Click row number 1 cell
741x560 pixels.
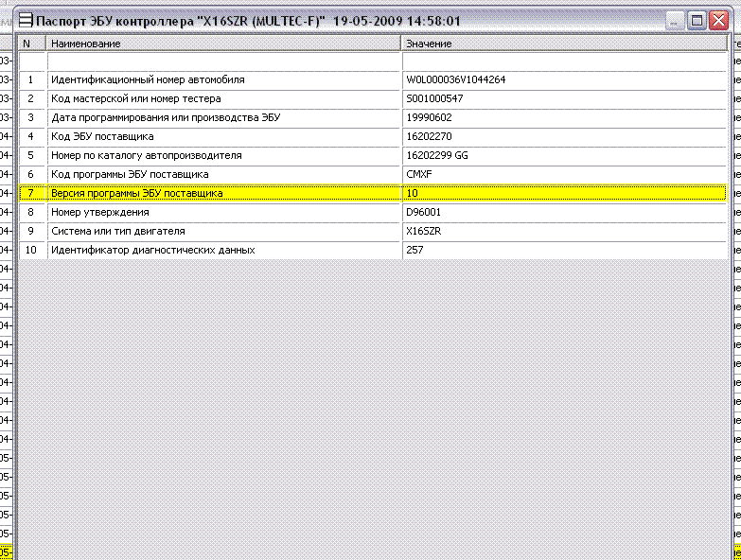pyautogui.click(x=32, y=79)
